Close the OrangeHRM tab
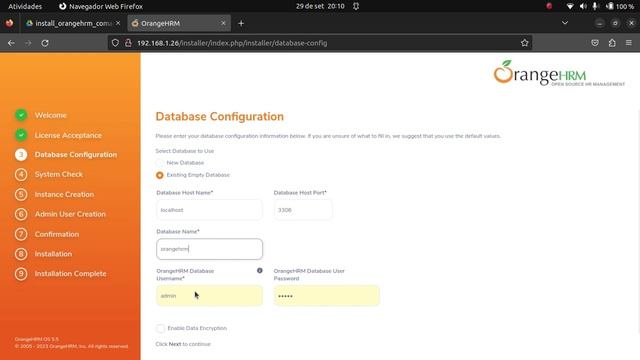640x360 pixels. 223,23
